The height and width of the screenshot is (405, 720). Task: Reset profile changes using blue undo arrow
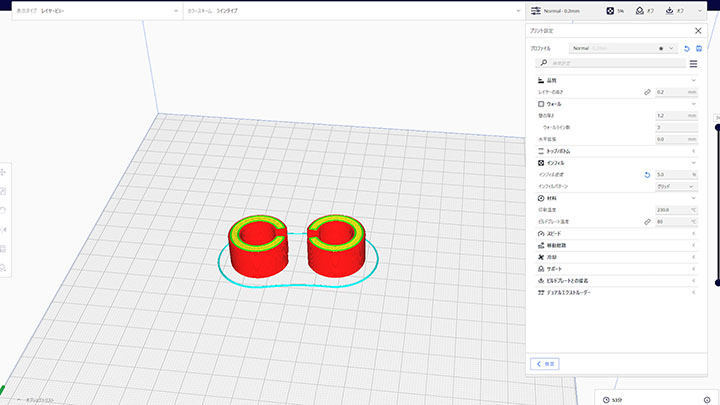coord(687,49)
